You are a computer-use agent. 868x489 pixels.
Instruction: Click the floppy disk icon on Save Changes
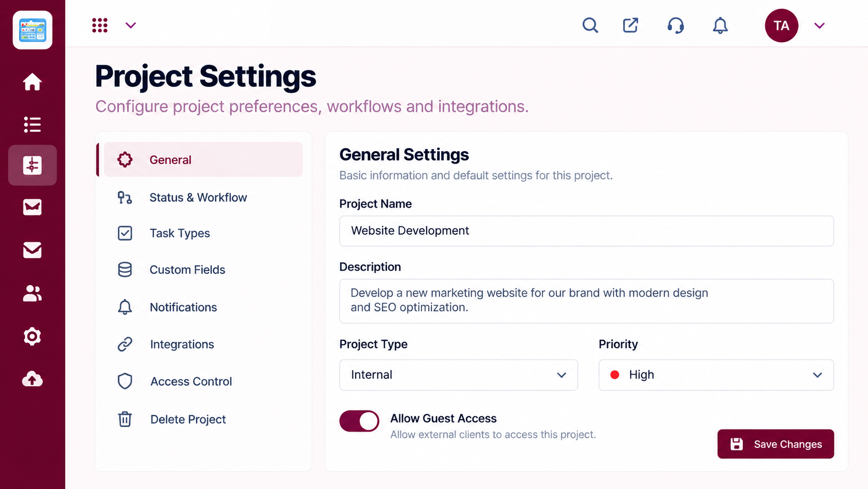pyautogui.click(x=737, y=444)
